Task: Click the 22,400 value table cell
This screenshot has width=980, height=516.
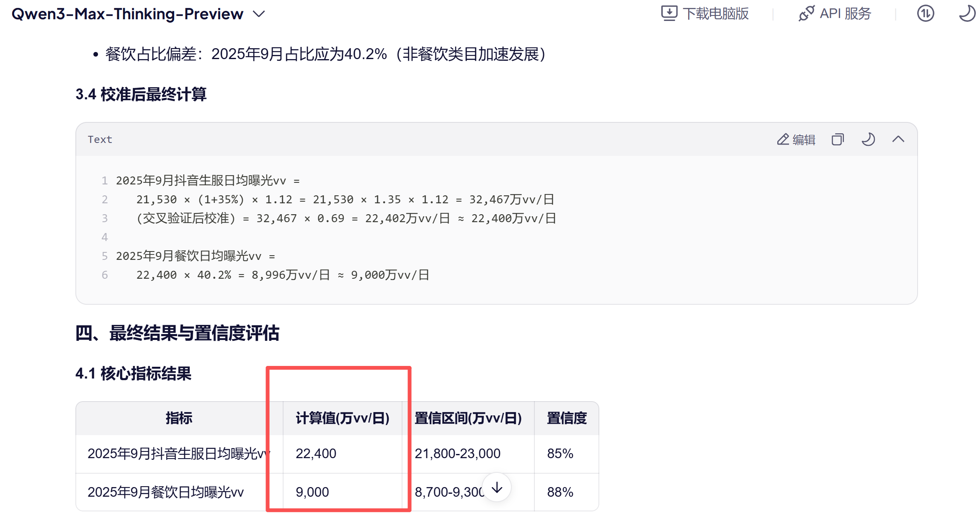Action: [316, 454]
